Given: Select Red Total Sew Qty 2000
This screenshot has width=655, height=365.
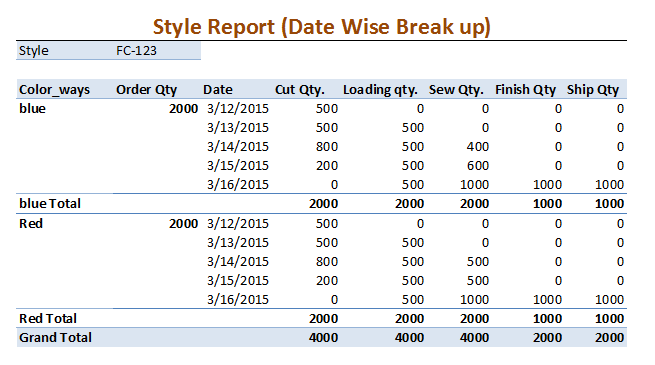Looking at the screenshot, I should tap(474, 319).
